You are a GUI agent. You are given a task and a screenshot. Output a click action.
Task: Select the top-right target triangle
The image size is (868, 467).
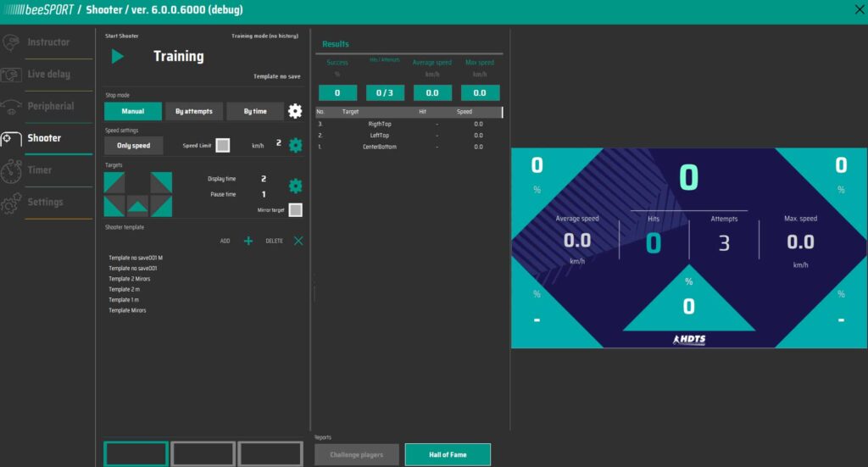[161, 182]
